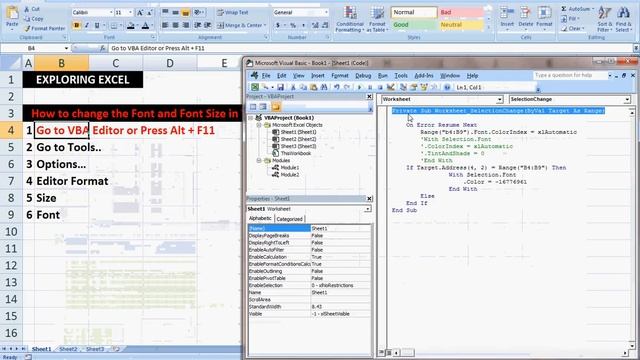Click Run Sub play icon in VBA toolbar
The height and width of the screenshot is (360, 640).
tap(360, 87)
